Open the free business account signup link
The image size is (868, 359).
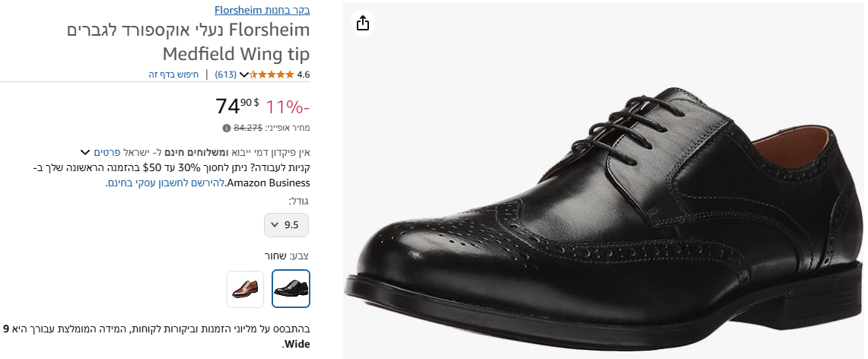165,183
